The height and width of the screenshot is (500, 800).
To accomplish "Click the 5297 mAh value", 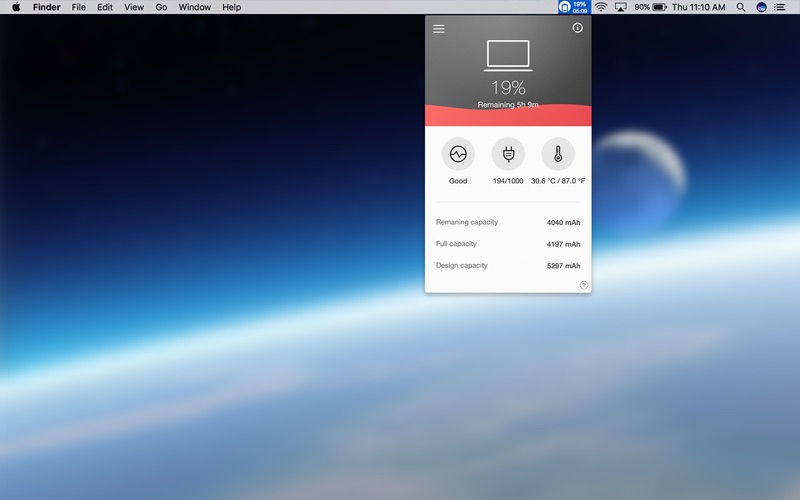I will pyautogui.click(x=563, y=266).
